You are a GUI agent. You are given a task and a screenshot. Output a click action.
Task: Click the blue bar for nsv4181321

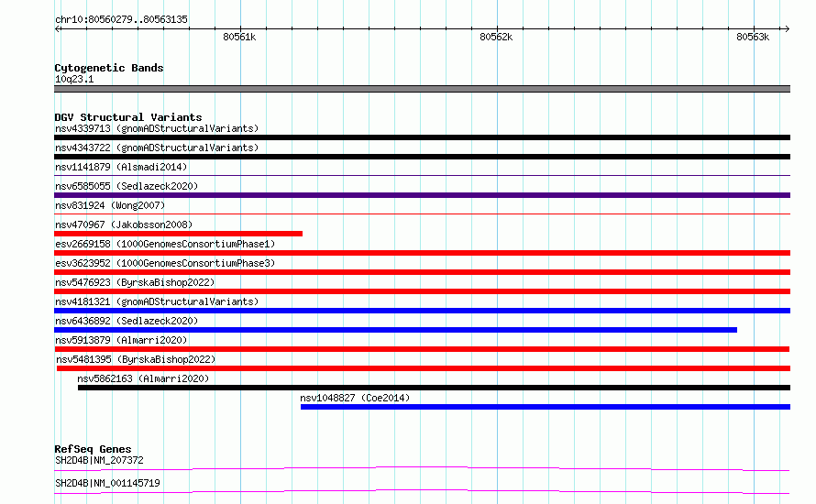[422, 311]
